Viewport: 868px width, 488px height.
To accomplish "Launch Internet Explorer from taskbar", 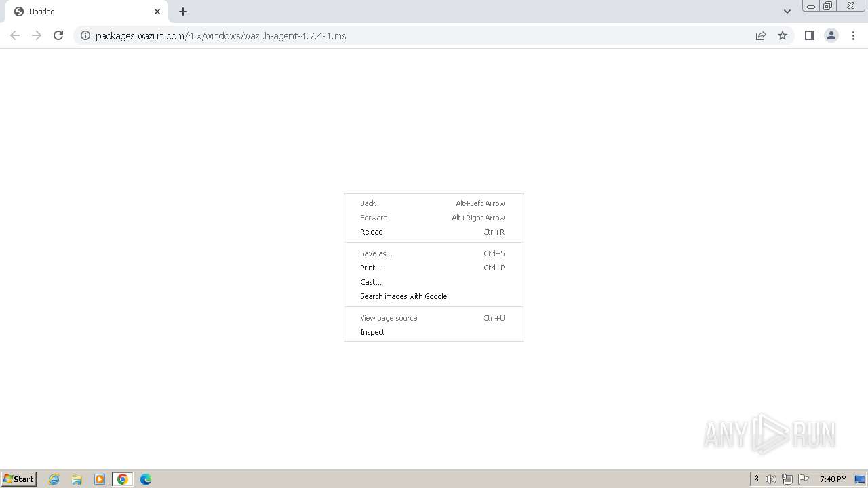I will pos(54,479).
